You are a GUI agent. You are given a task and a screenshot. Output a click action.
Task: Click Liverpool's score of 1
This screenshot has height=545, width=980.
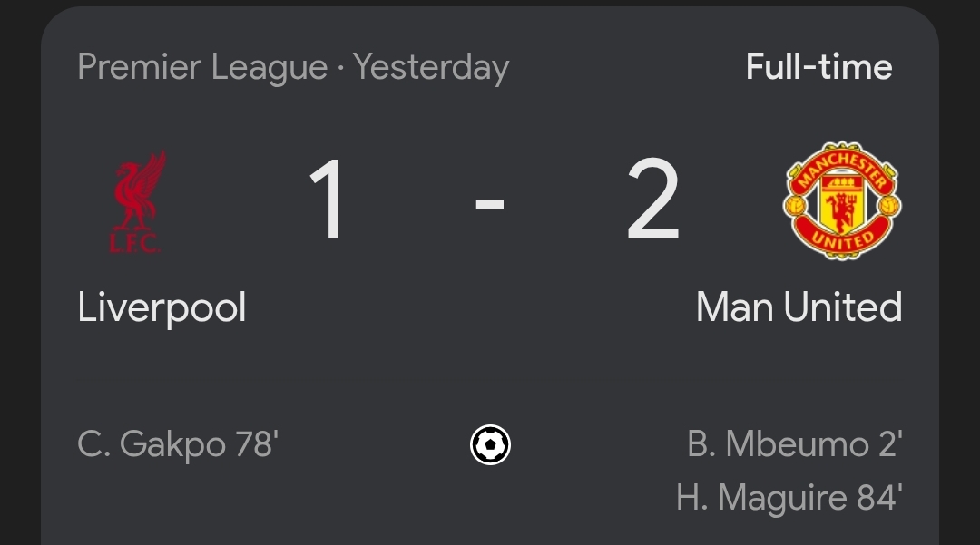coord(328,200)
